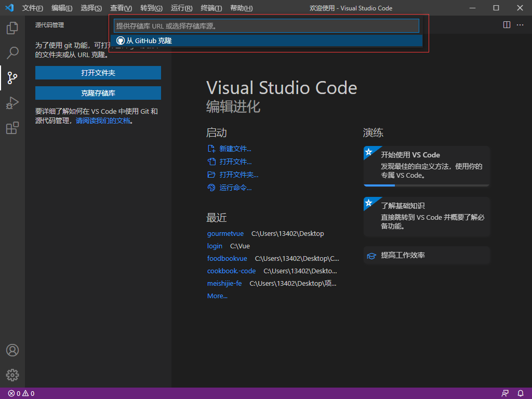The height and width of the screenshot is (399, 532).
Task: Click the 最近 section heading
Action: [x=217, y=218]
